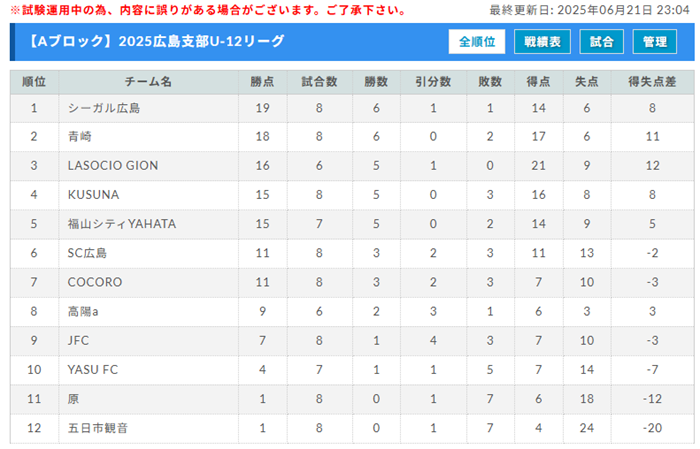
Task: Click the チーム名 column header
Action: pos(148,82)
